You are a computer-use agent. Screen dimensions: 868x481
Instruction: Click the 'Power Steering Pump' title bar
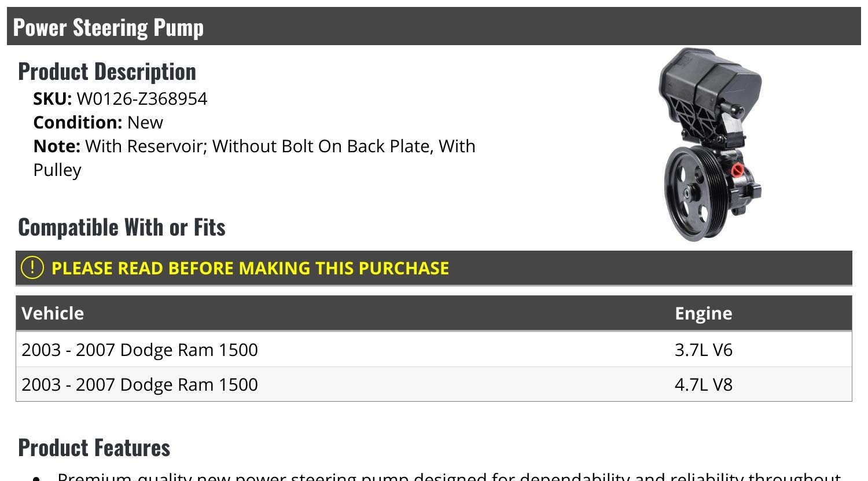108,27
